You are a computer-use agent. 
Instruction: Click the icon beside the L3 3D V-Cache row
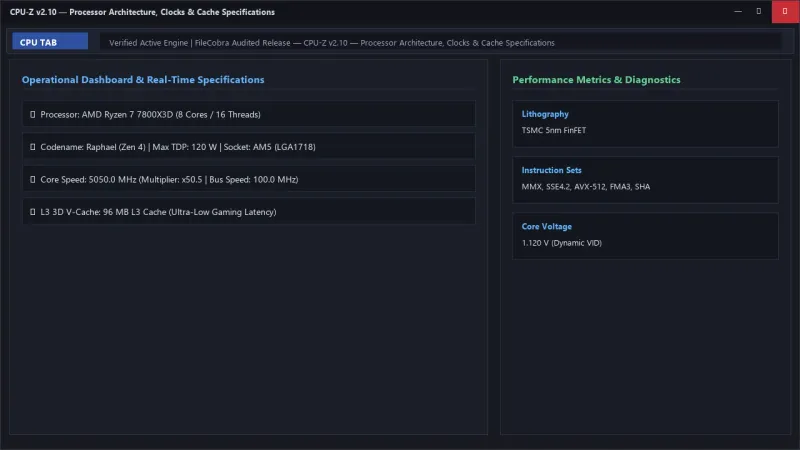point(33,212)
